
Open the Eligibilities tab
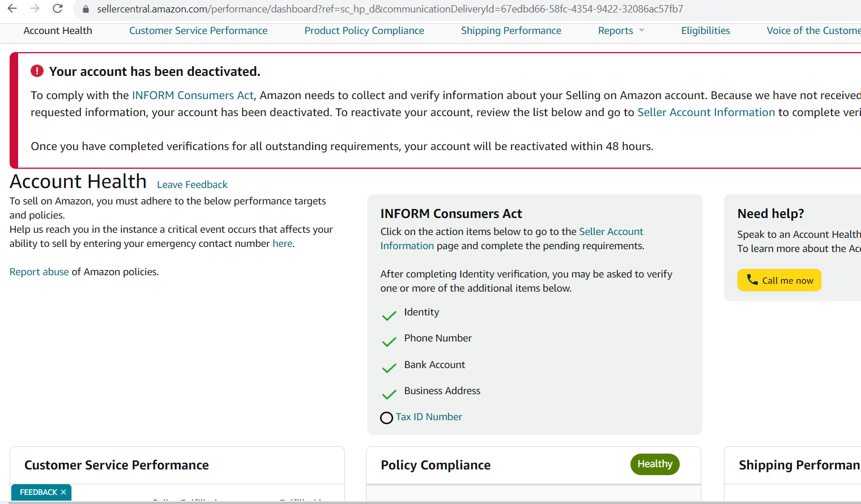coord(705,31)
